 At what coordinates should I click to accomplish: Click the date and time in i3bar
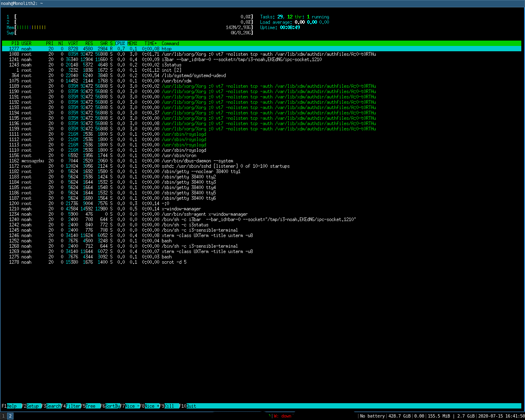(501, 416)
